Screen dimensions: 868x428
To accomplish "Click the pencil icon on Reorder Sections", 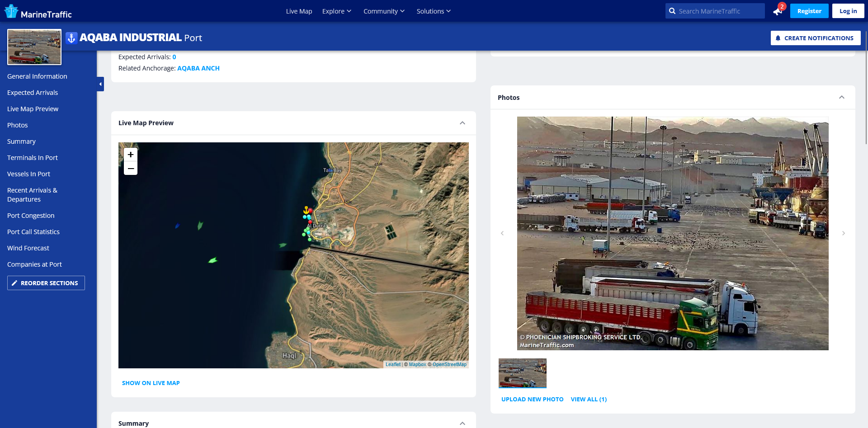I will [x=14, y=283].
